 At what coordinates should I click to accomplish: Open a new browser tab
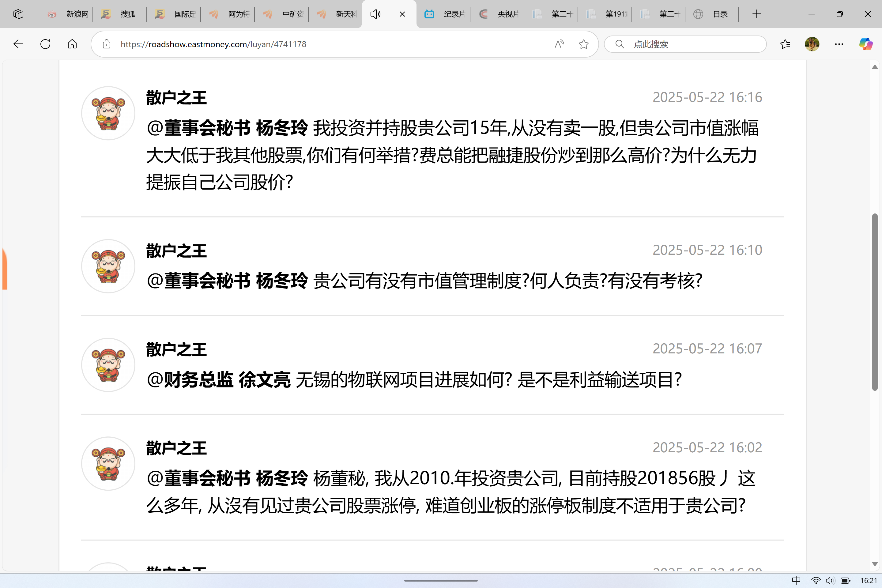click(757, 14)
